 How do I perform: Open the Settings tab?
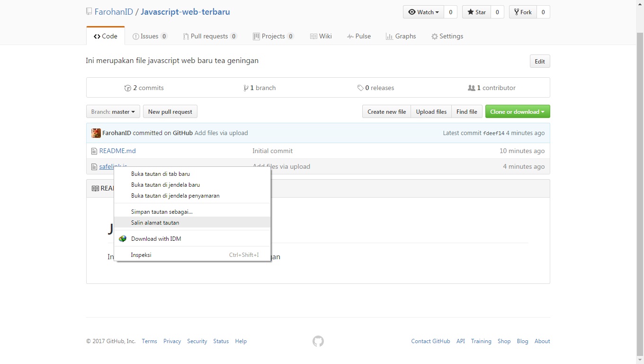pos(447,36)
